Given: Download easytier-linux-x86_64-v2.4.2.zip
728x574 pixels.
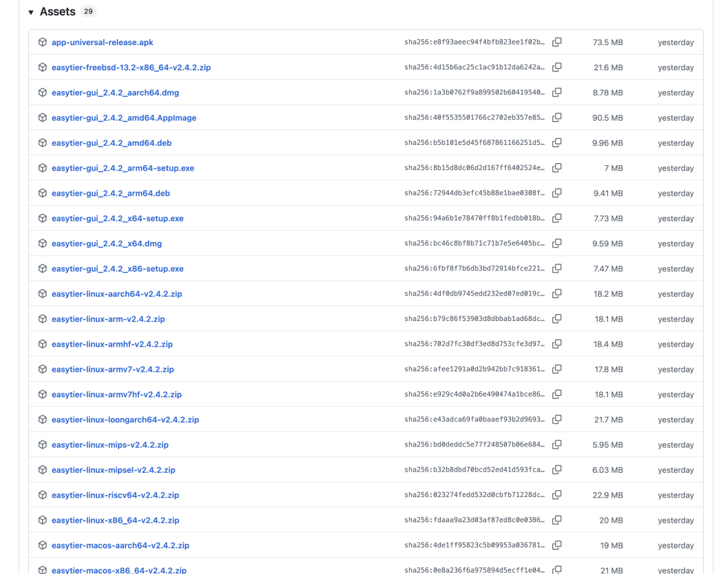Looking at the screenshot, I should tap(115, 520).
